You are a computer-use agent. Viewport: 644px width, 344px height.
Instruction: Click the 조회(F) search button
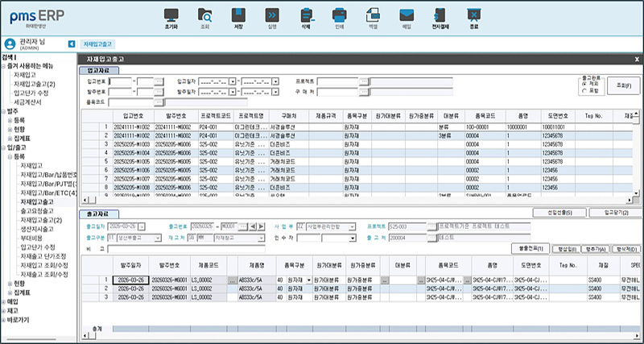click(622, 85)
